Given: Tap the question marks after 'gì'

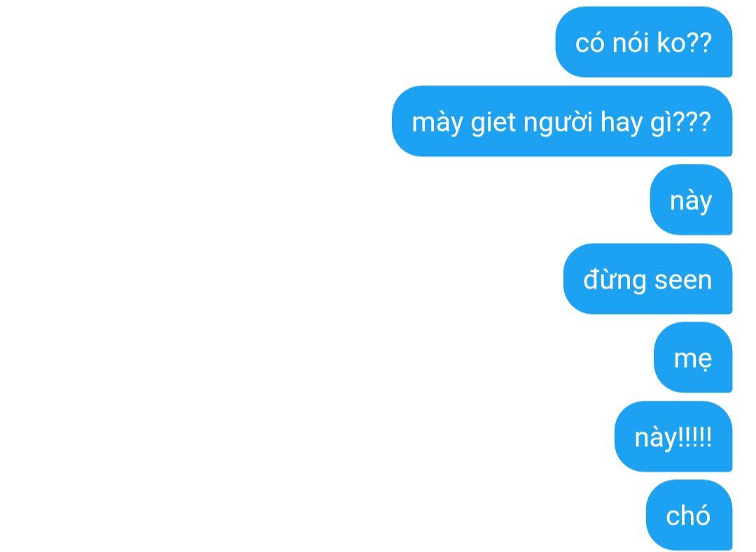Looking at the screenshot, I should [692, 122].
